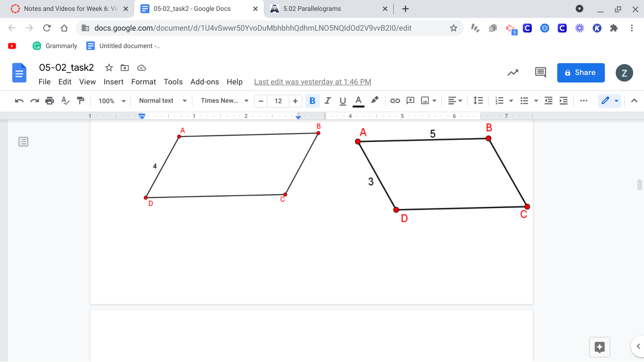Print the document using printer icon
This screenshot has width=644, height=362.
50,100
